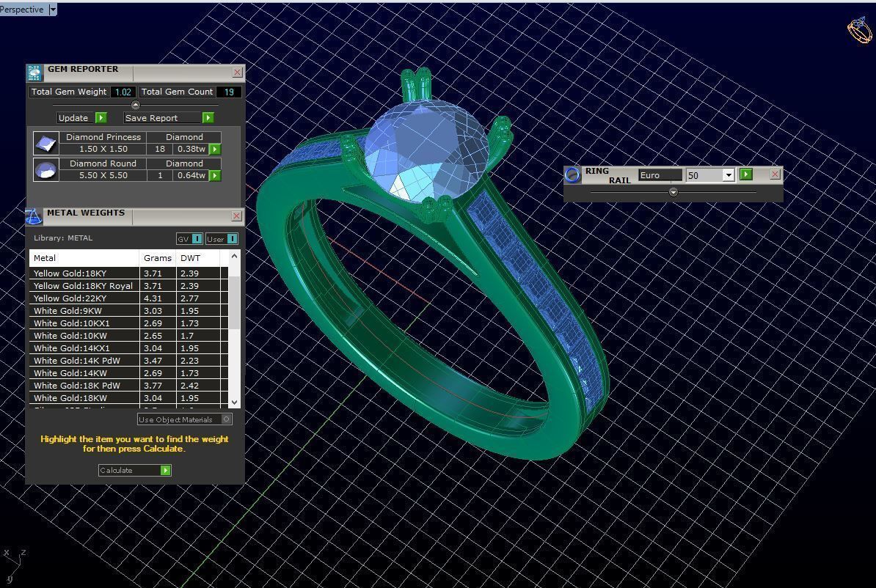The height and width of the screenshot is (588, 876).
Task: Click the Gem Reporter panel icon
Action: (x=34, y=73)
